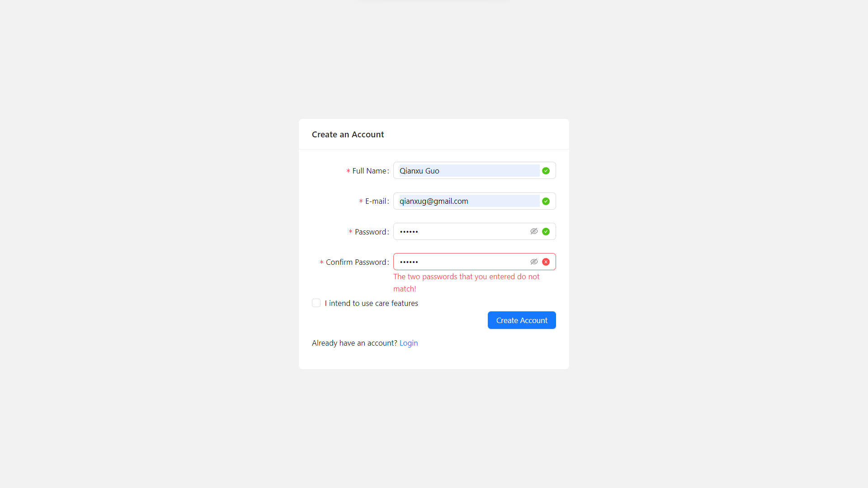Click the Full Name label
This screenshot has height=488, width=868.
(x=369, y=171)
